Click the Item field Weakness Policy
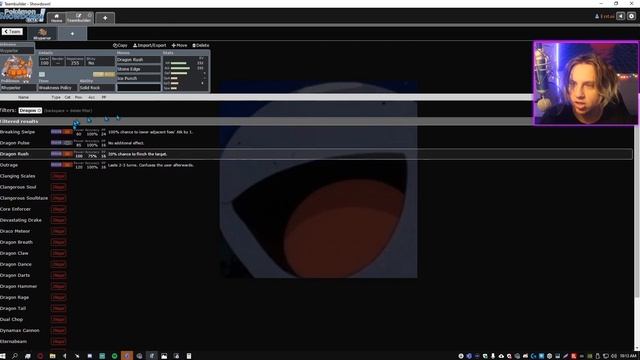Image resolution: width=640 pixels, height=360 pixels. [x=57, y=88]
